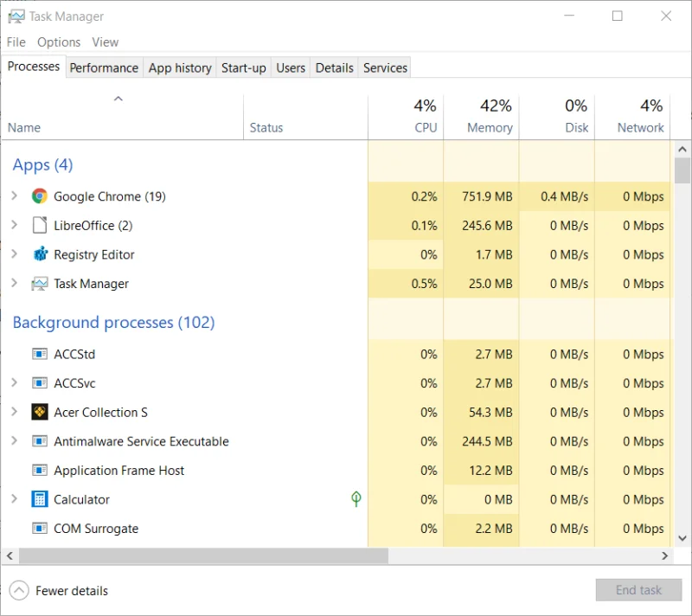Screen dimensions: 692x616
Task: Open the File menu
Action: tap(16, 42)
